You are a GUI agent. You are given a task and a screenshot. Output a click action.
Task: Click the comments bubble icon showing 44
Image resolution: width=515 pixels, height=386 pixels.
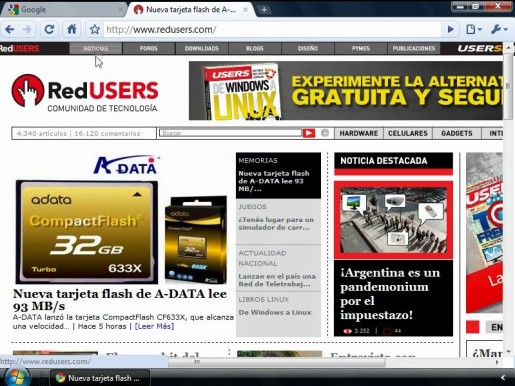tap(387, 331)
